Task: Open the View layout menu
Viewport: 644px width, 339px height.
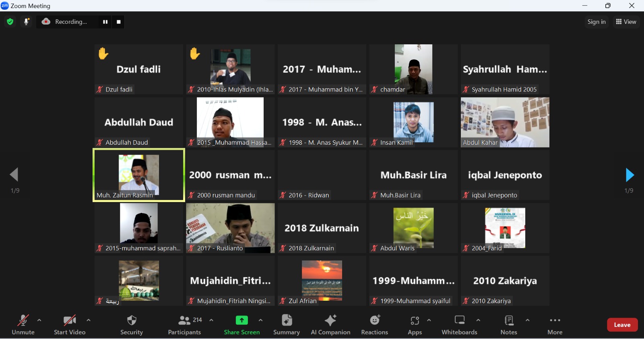Action: pyautogui.click(x=626, y=22)
